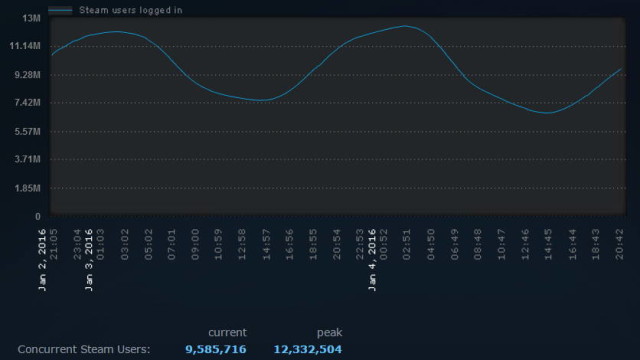Click the 12:46 time label

525,244
